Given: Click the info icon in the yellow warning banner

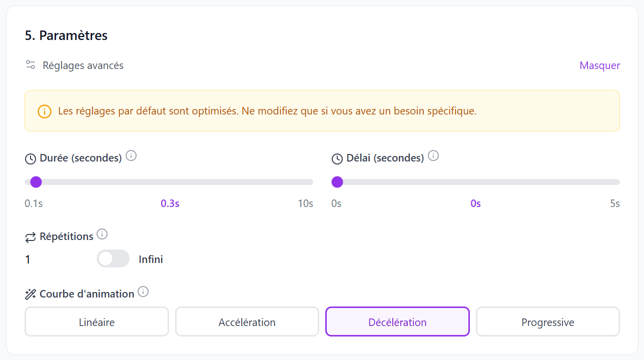Looking at the screenshot, I should (x=44, y=111).
